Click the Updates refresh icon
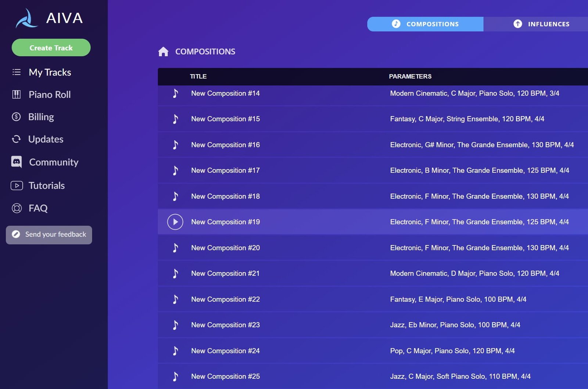Screen dimensions: 588x389 [16, 139]
